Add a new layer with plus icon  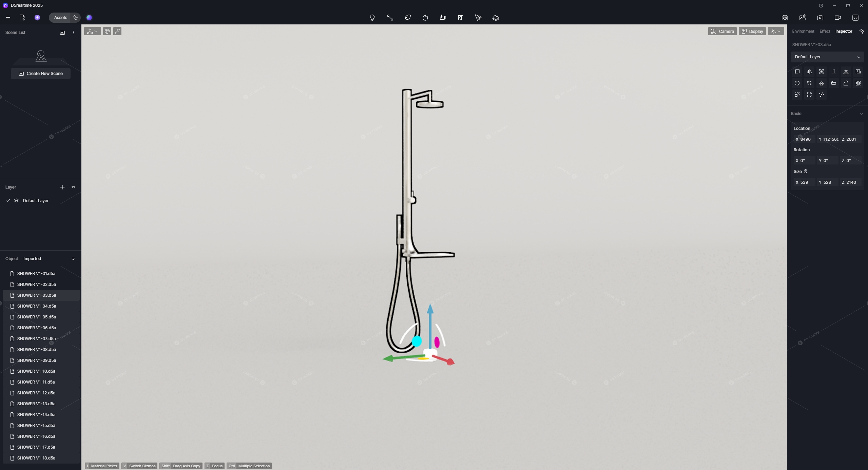pos(62,187)
